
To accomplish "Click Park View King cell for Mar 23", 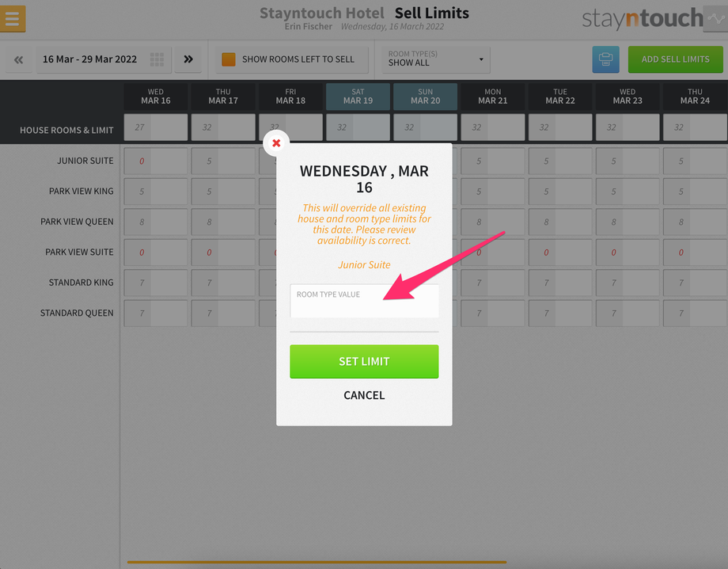I will (628, 192).
